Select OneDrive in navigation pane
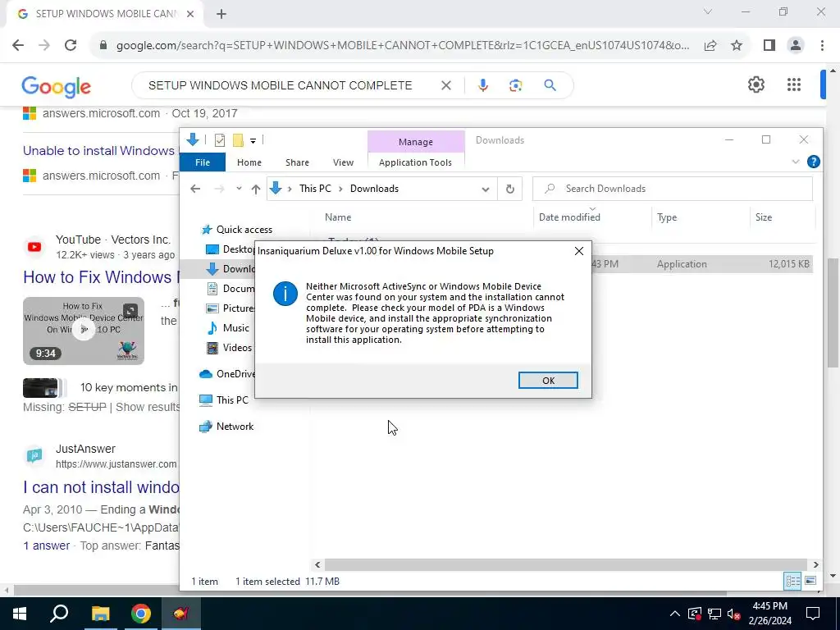This screenshot has height=630, width=840. click(x=227, y=374)
